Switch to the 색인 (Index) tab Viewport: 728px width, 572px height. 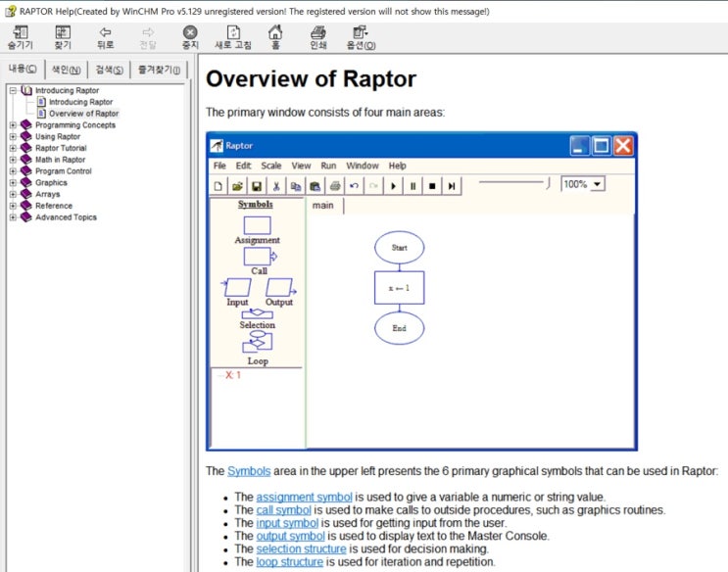coord(67,69)
